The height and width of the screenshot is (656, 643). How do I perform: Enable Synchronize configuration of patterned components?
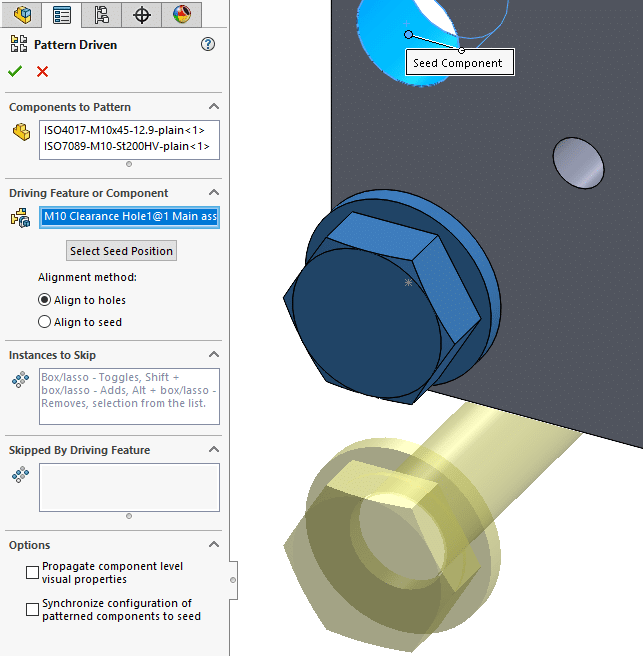coord(33,608)
